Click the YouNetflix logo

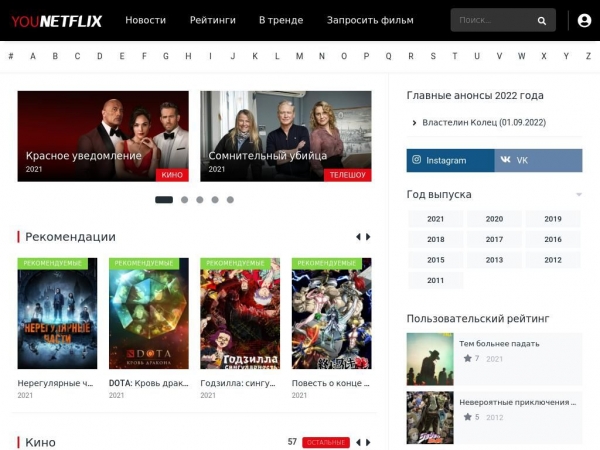[57, 21]
